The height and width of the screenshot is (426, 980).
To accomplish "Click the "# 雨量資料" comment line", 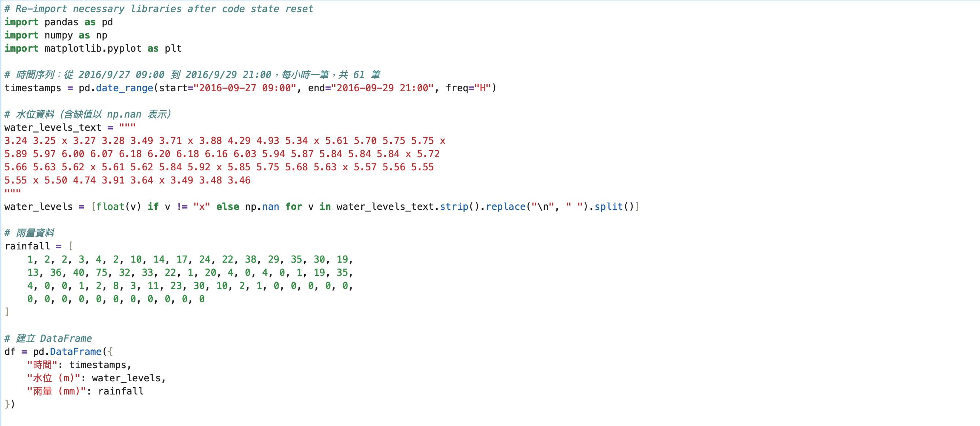I will pyautogui.click(x=29, y=233).
